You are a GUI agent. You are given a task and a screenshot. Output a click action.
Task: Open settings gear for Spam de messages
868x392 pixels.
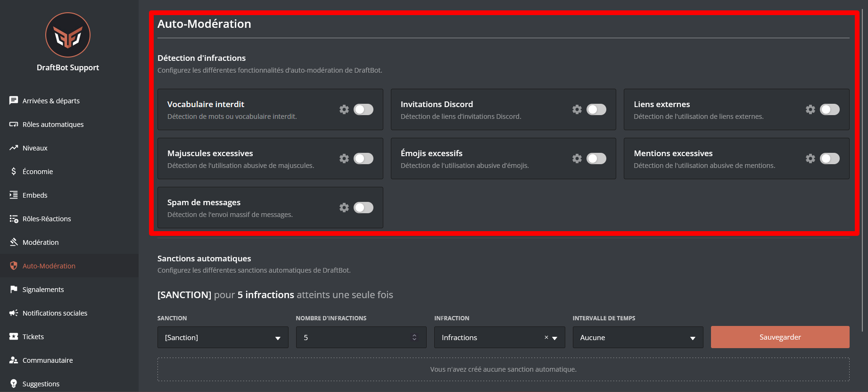pos(344,208)
